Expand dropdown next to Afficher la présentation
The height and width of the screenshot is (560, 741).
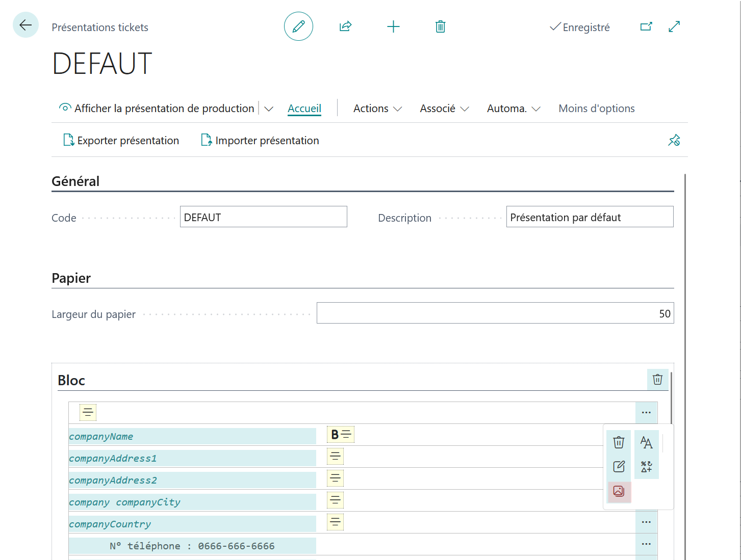click(269, 109)
